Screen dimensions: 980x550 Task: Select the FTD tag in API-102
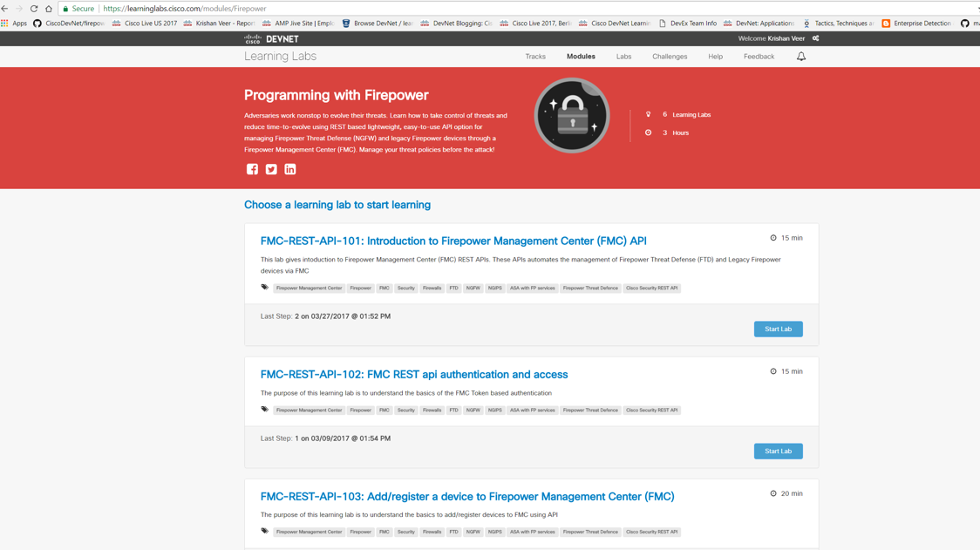[x=453, y=410]
